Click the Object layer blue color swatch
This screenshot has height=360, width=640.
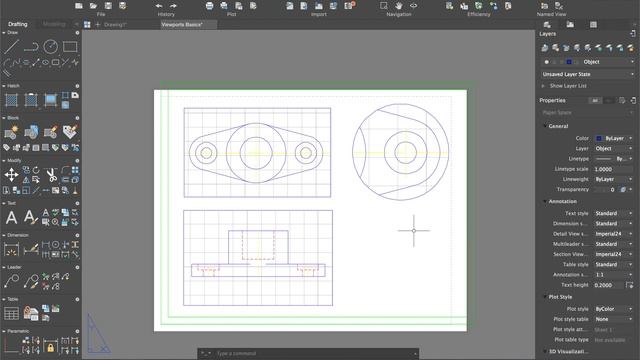point(569,62)
